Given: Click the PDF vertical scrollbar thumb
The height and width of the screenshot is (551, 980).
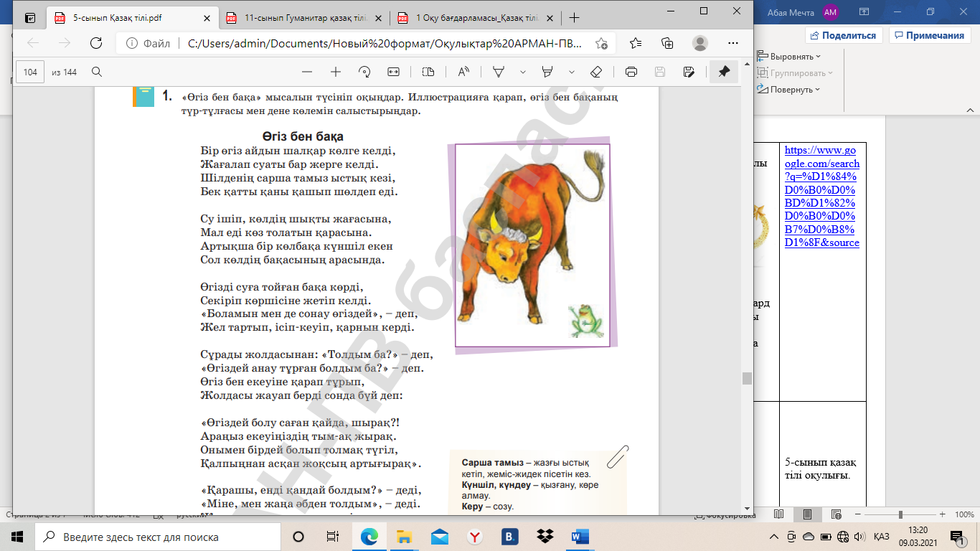Looking at the screenshot, I should point(747,378).
